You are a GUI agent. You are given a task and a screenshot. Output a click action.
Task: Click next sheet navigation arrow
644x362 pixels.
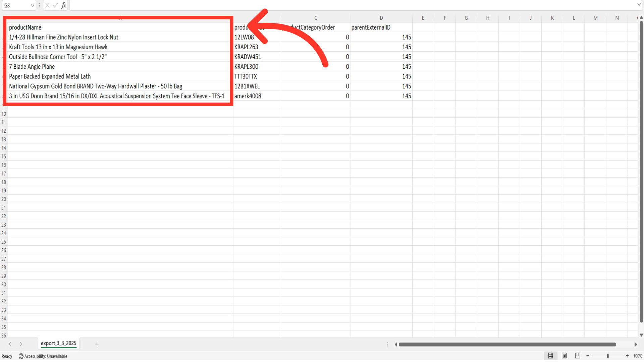click(x=21, y=344)
